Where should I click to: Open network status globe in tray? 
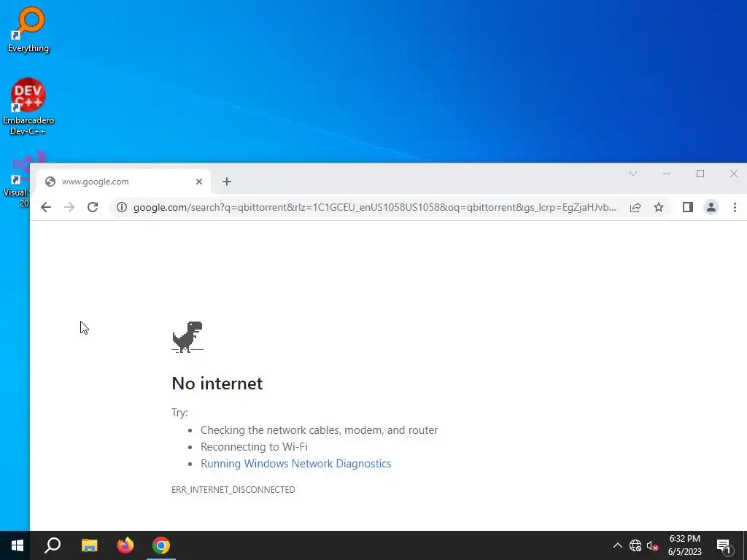click(x=635, y=545)
